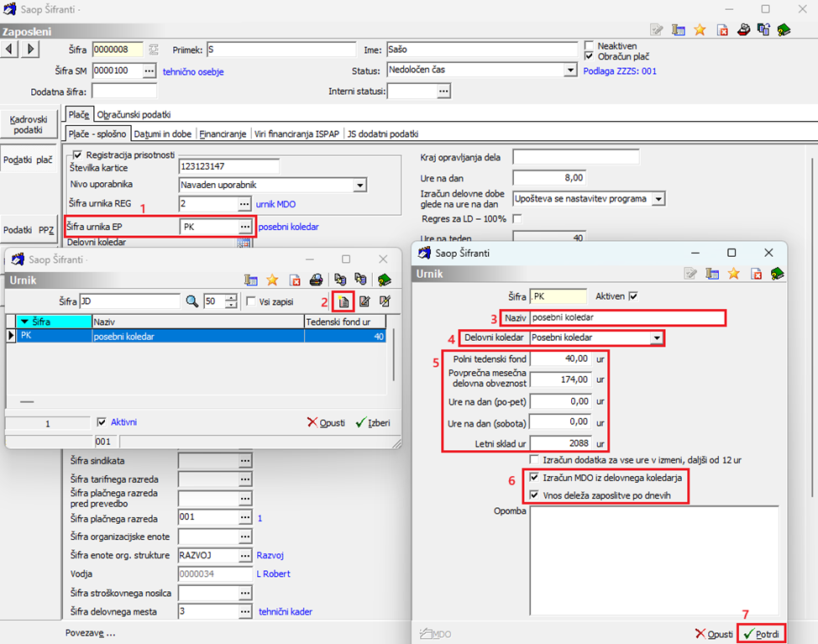Screen dimensions: 818x644
Task: Open Status Nedoločen čas dropdown
Action: pos(571,70)
